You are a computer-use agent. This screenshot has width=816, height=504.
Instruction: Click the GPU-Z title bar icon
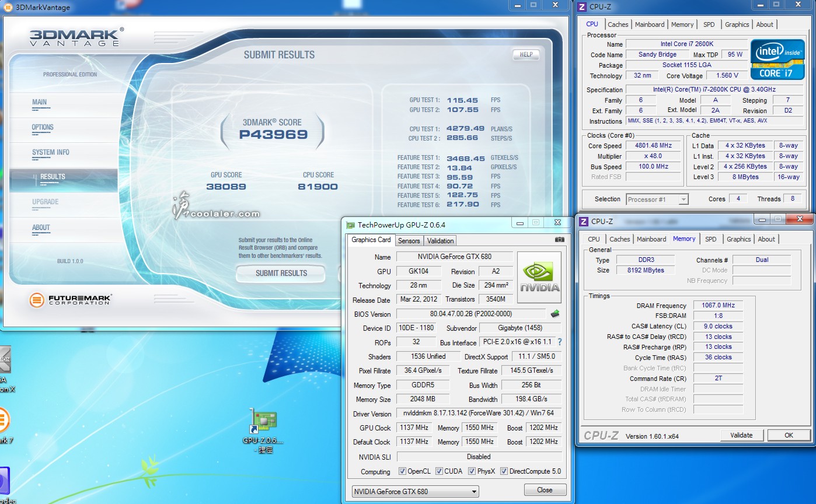(x=350, y=225)
